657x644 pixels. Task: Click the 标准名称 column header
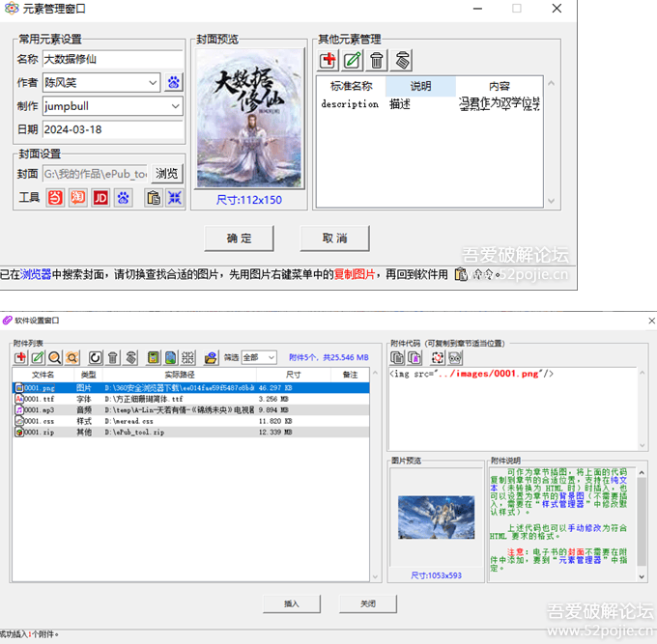click(351, 86)
